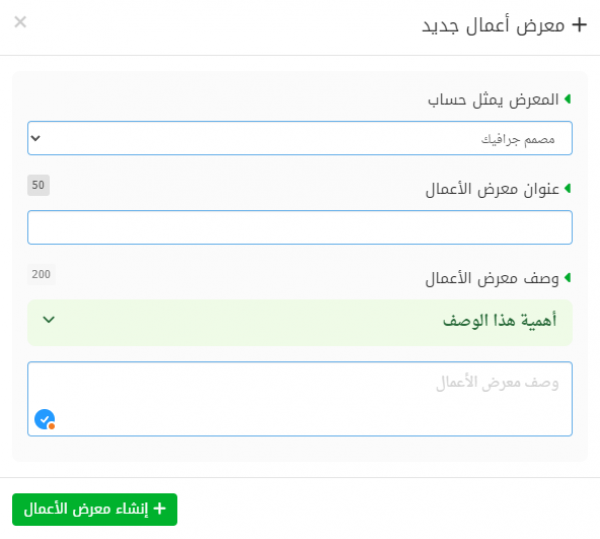Click the 50 character counter badge
600x539 pixels.
[38, 185]
